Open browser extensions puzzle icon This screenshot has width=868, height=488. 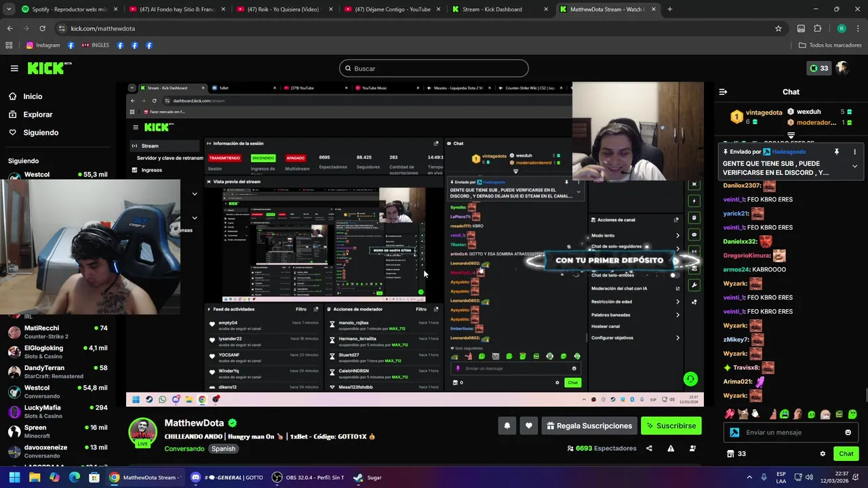(x=818, y=28)
